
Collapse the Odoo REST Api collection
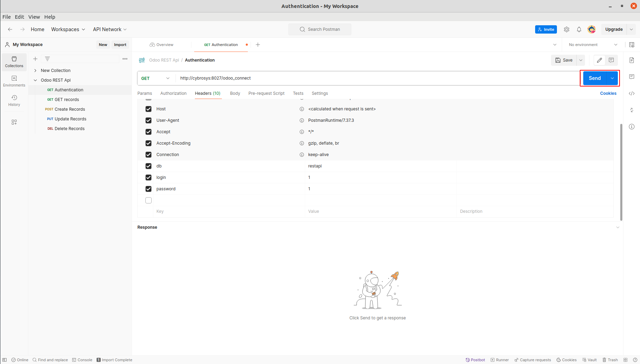click(x=35, y=80)
